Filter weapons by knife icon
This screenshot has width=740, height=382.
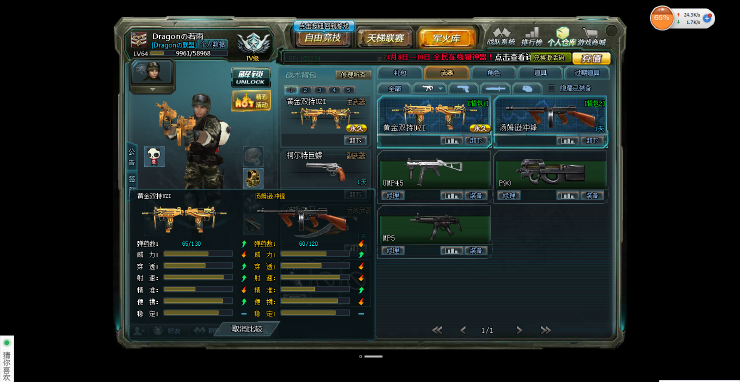click(495, 88)
